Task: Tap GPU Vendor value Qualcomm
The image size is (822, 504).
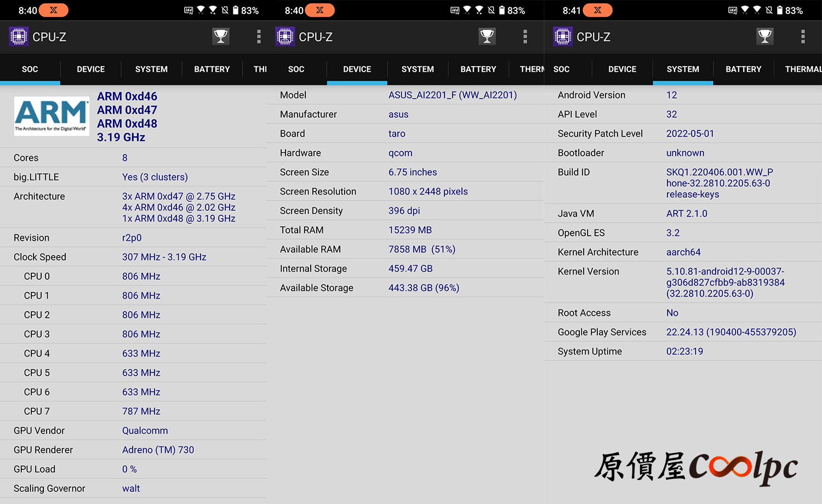Action: [145, 431]
